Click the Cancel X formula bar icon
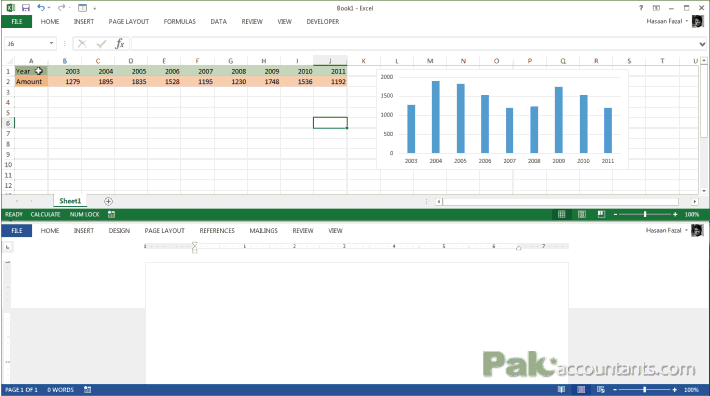Viewport: 710px width, 396px height. point(82,43)
